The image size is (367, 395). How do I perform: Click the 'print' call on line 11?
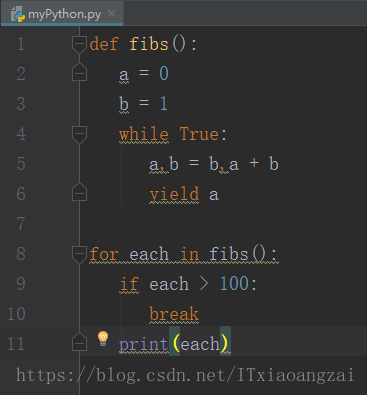(144, 344)
